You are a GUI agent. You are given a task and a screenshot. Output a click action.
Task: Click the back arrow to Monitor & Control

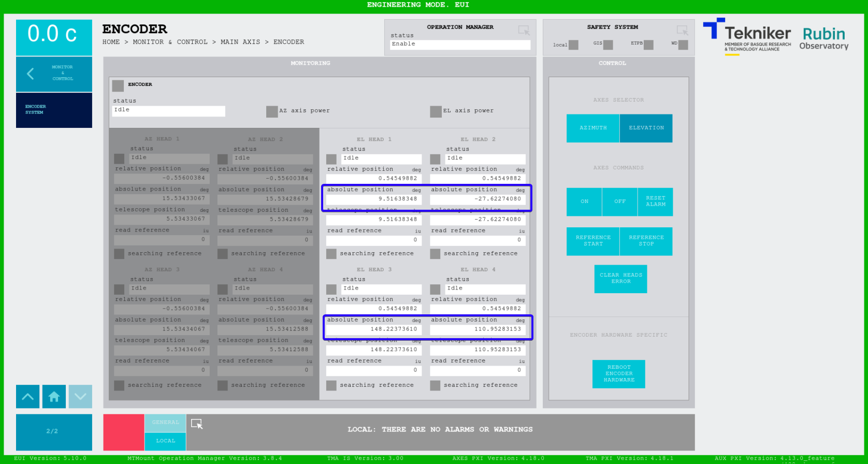(54, 74)
